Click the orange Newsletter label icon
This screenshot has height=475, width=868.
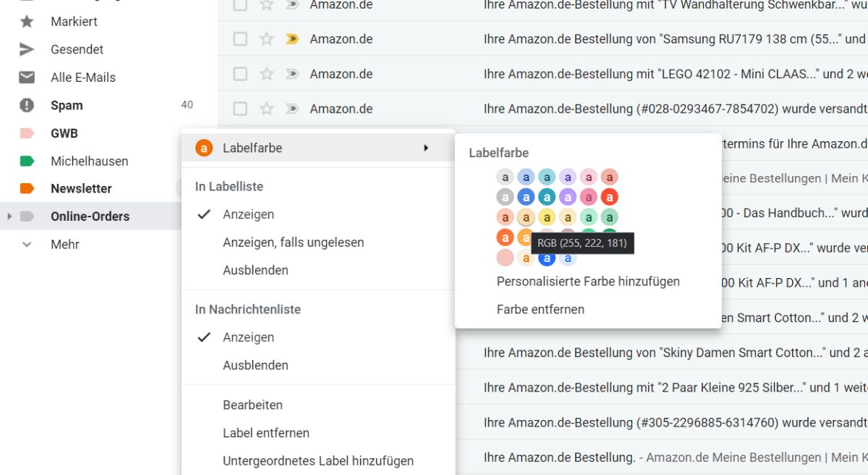click(x=27, y=189)
